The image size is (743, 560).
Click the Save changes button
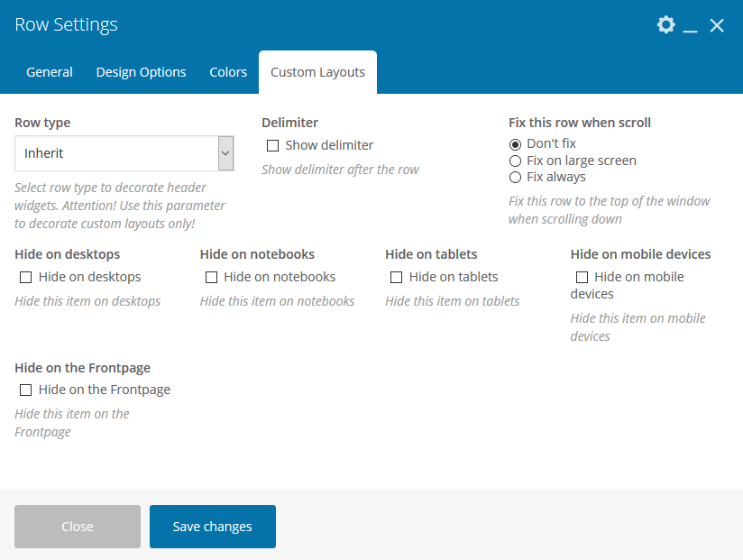(x=212, y=527)
